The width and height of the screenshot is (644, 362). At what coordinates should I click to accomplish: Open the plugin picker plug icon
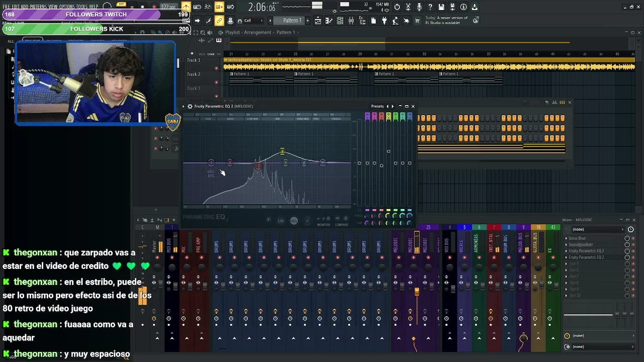point(384,21)
